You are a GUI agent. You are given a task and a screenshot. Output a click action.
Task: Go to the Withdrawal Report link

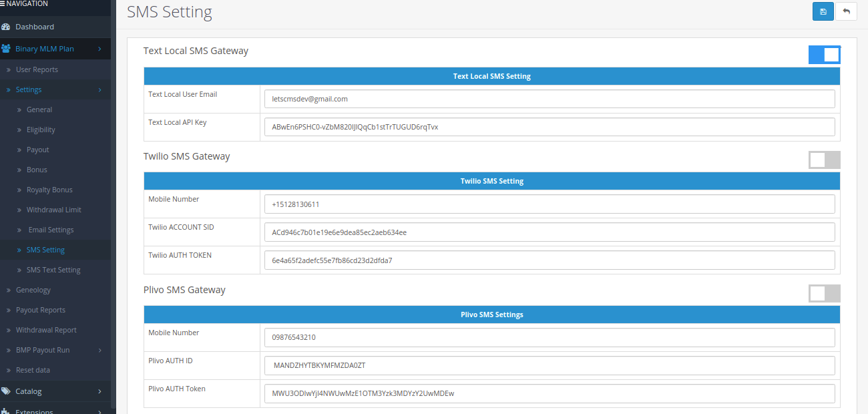pos(46,330)
